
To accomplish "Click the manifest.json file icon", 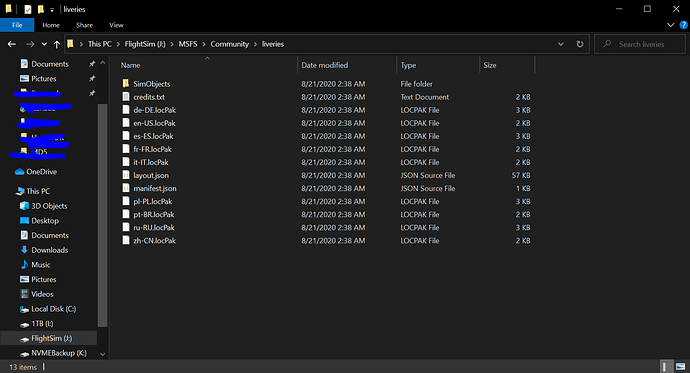I will click(126, 188).
